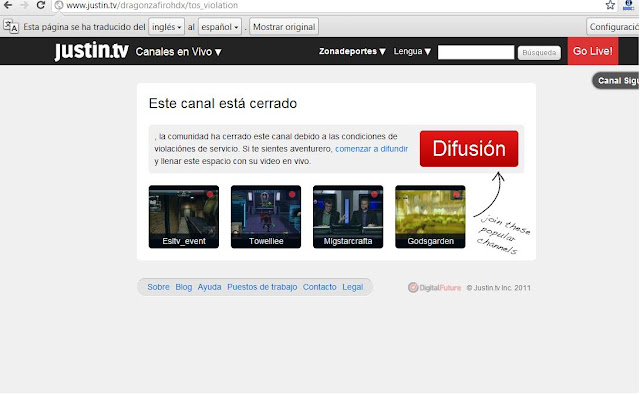Reload the page with the refresh icon
This screenshot has width=640, height=395.
[40, 5]
